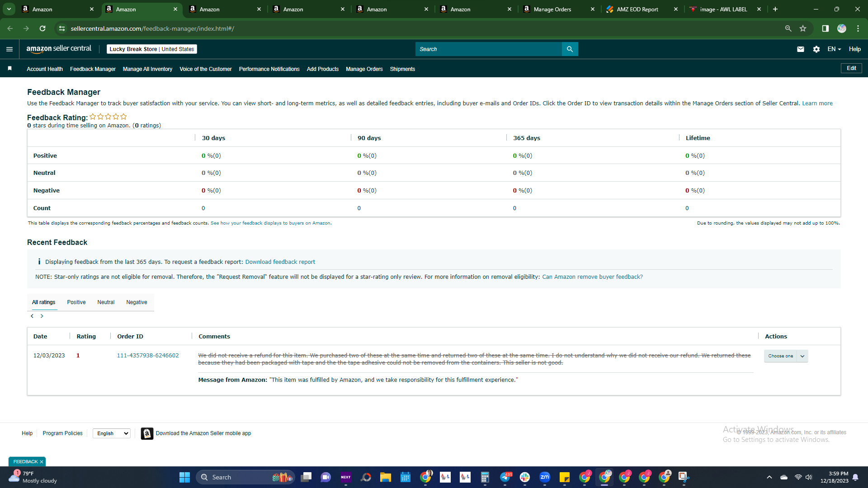Click the Learn more link
Screen dimensions: 868x488
coord(817,103)
